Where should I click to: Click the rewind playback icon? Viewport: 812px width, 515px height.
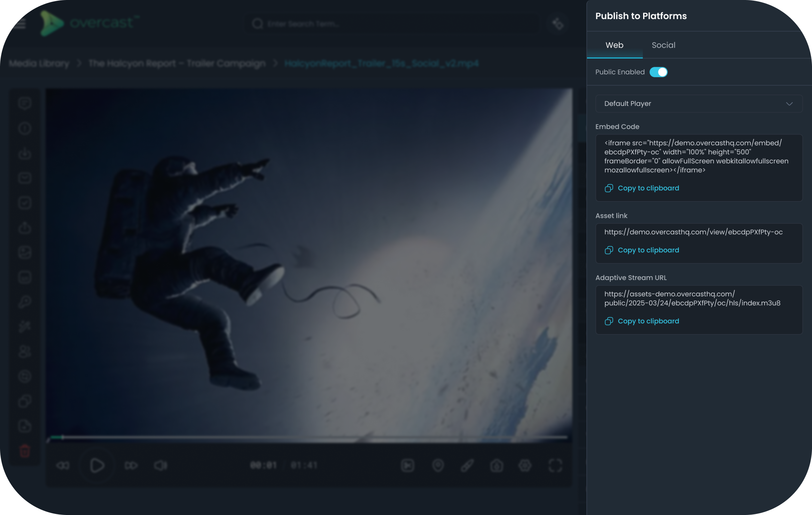[x=63, y=466]
